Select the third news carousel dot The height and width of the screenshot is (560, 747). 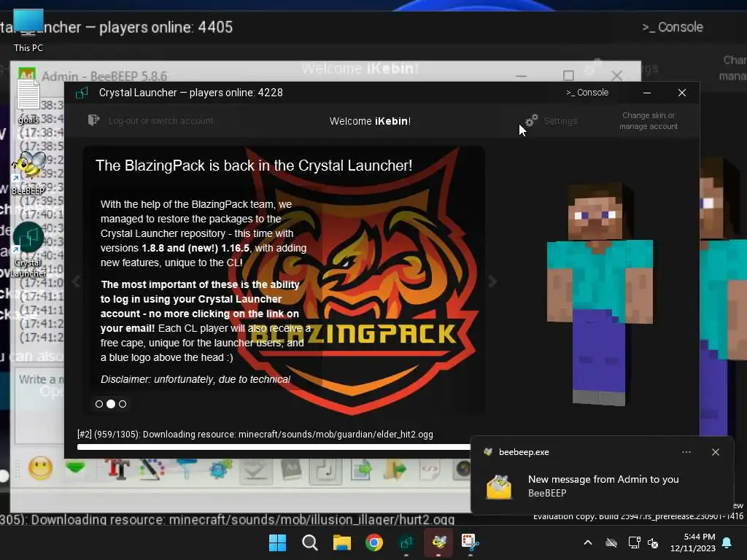tap(123, 404)
